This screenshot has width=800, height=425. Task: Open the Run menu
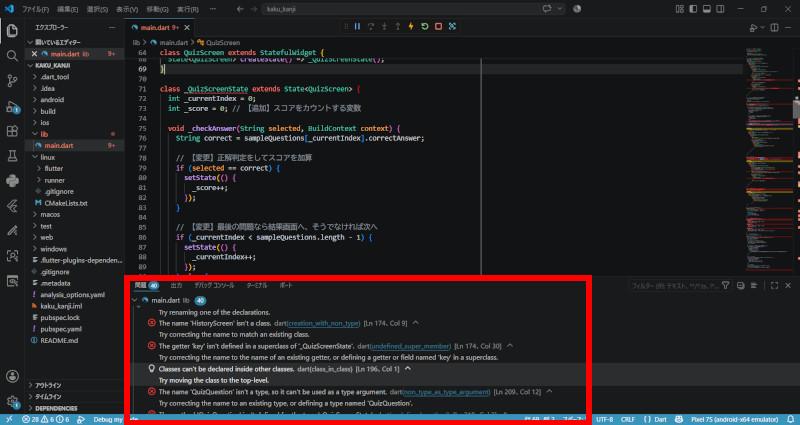pyautogui.click(x=188, y=9)
